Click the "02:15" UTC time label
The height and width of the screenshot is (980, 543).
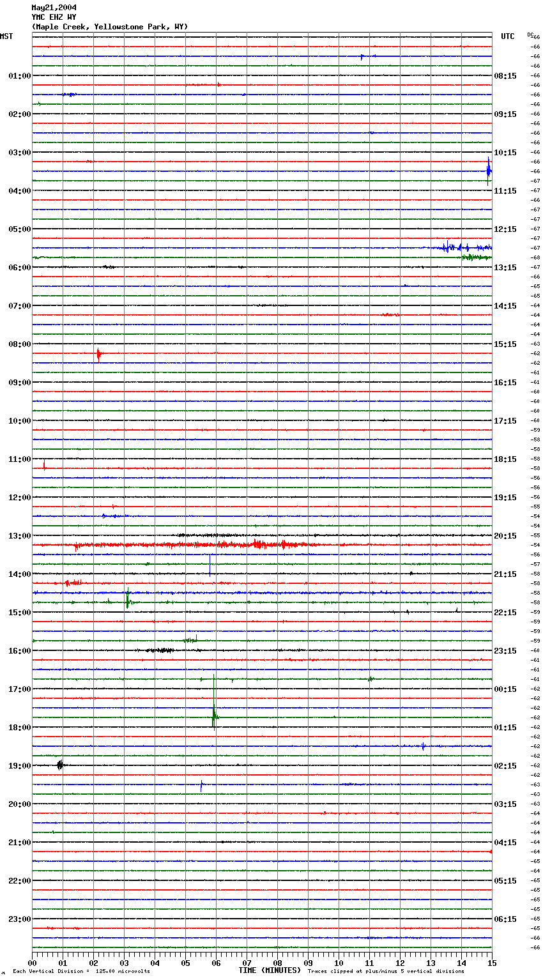click(505, 766)
